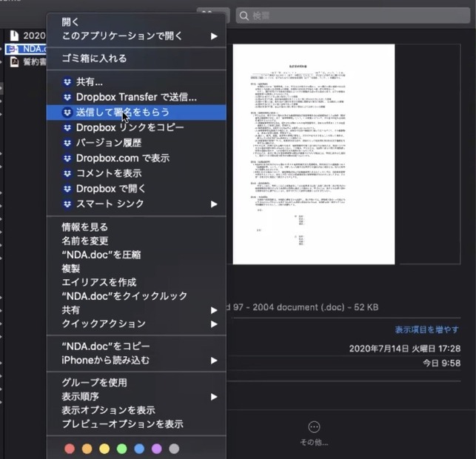Choose Dropbox Transfer で送信 menu item
476x459 pixels.
[136, 97]
